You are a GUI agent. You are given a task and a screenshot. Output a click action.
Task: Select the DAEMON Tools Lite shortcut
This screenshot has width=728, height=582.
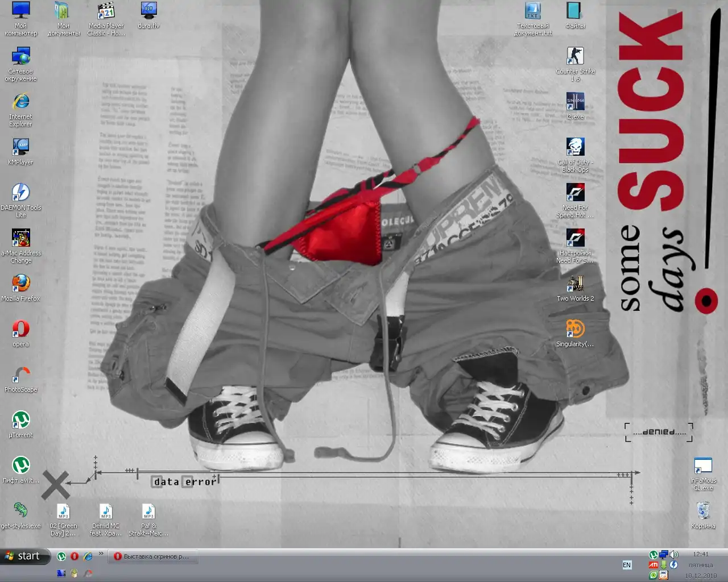point(21,193)
